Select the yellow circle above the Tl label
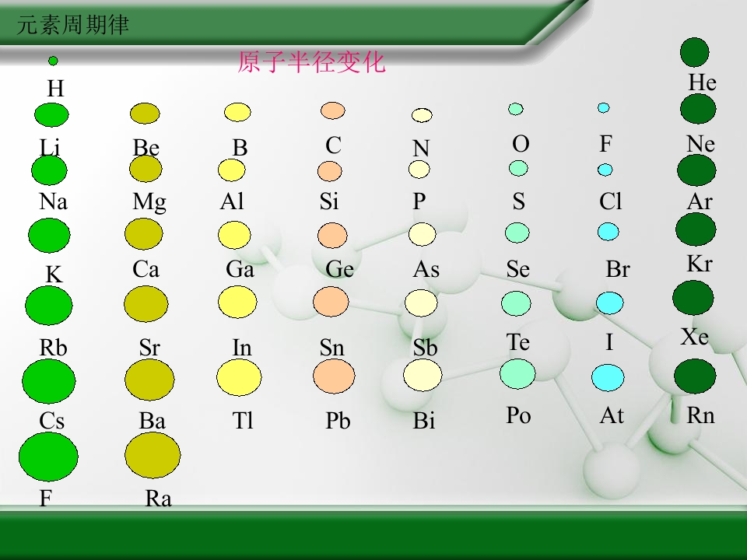The height and width of the screenshot is (560, 747). 239,377
